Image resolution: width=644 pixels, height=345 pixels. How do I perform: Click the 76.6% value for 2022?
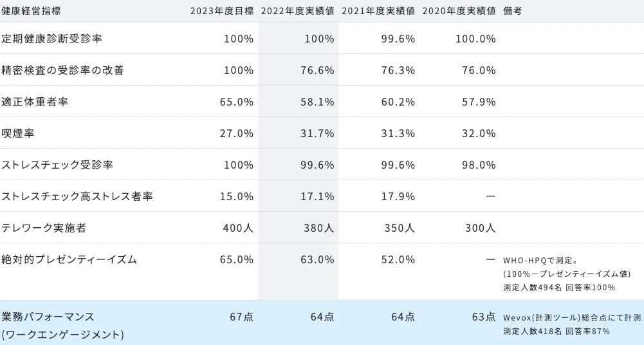pyautogui.click(x=317, y=70)
